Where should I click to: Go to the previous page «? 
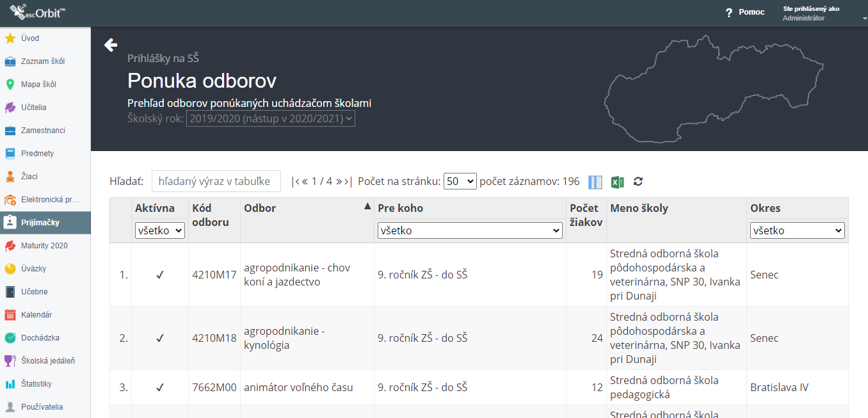(305, 182)
